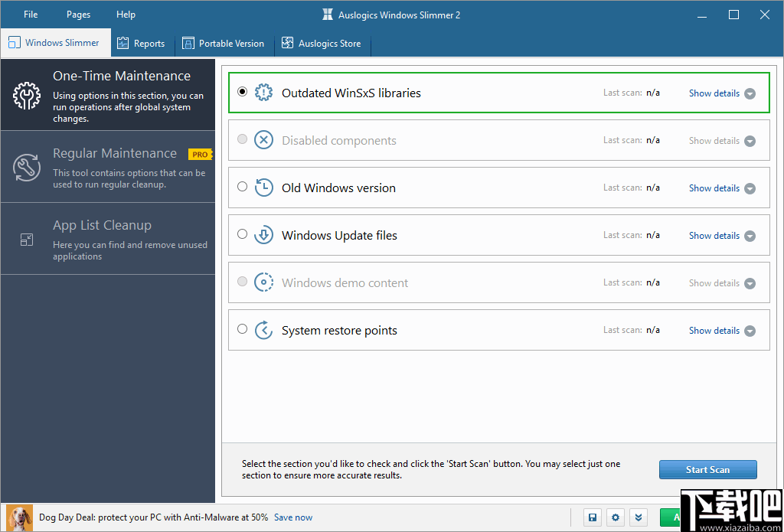Click the Disabled components X icon
Image resolution: width=784 pixels, height=532 pixels.
[x=264, y=139]
